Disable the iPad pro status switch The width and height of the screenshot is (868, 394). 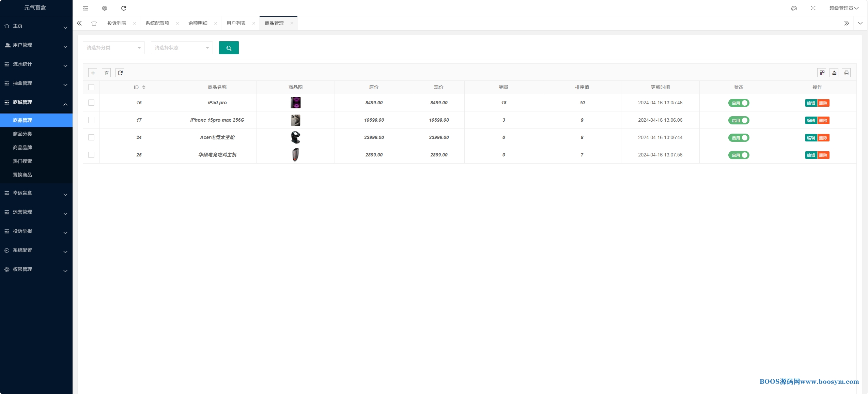coord(739,103)
